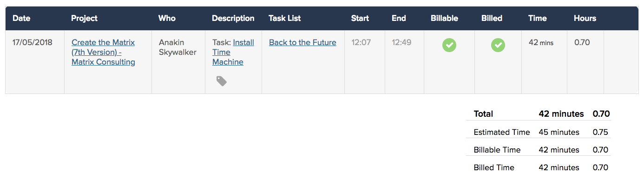Click the Description column header

point(233,18)
